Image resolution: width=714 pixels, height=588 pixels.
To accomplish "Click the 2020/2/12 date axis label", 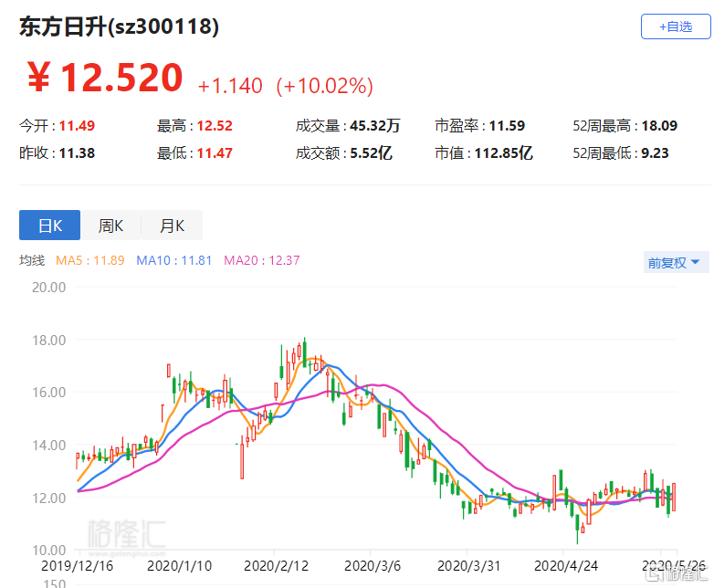I will click(x=276, y=566).
